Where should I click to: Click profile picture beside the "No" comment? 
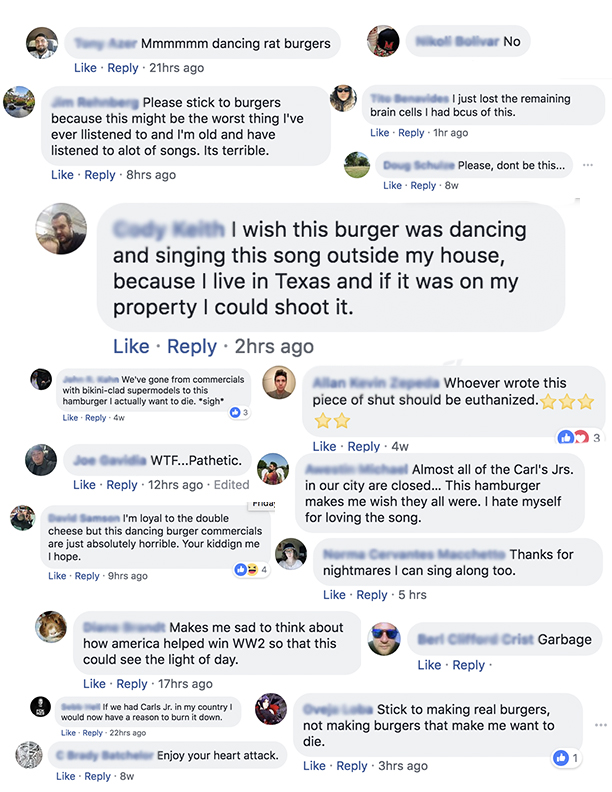383,42
